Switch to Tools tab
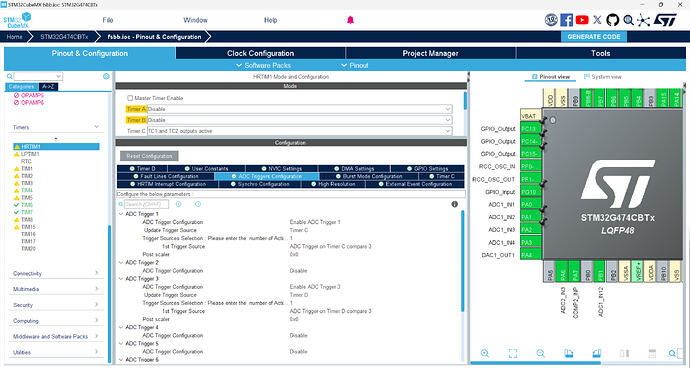This screenshot has height=368, width=690. pyautogui.click(x=601, y=53)
